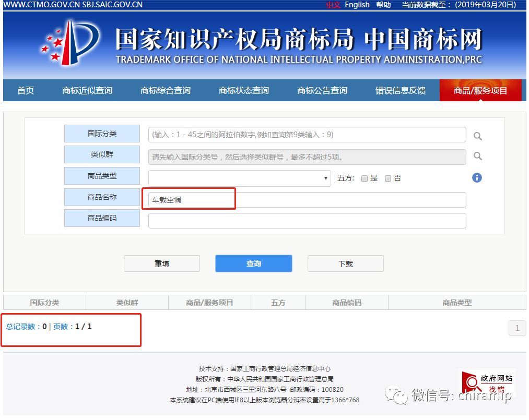The width and height of the screenshot is (529, 420).
Task: Click the 类似群 input field
Action: click(307, 157)
